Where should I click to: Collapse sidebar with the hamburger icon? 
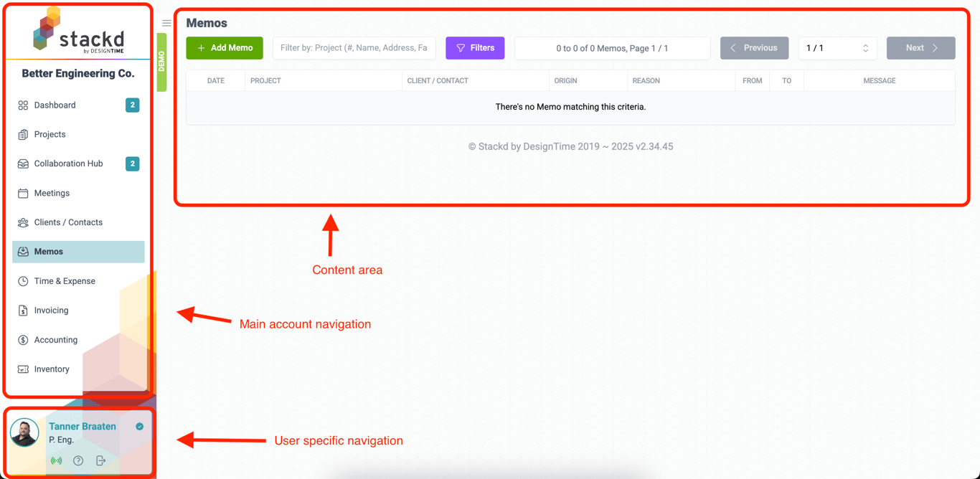click(x=166, y=23)
